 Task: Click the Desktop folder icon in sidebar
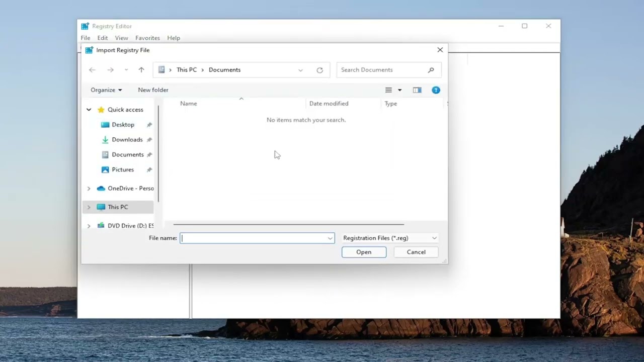105,125
